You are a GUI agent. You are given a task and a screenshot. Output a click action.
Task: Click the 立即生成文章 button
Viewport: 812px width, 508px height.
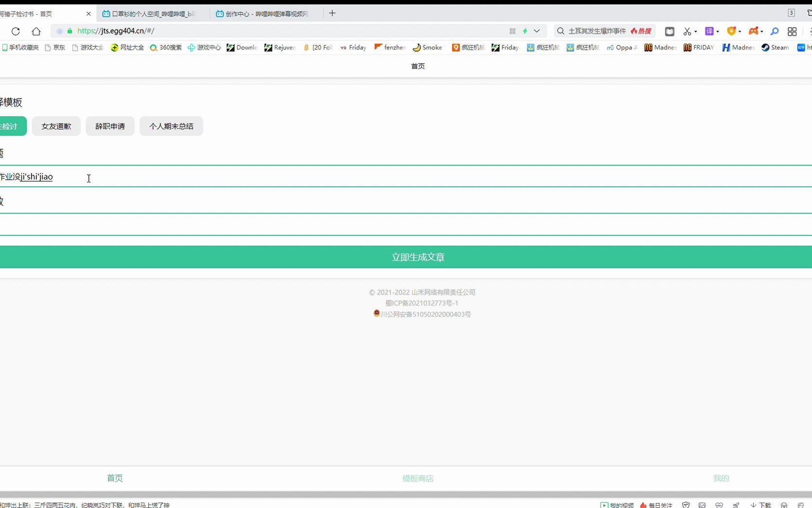point(406,257)
